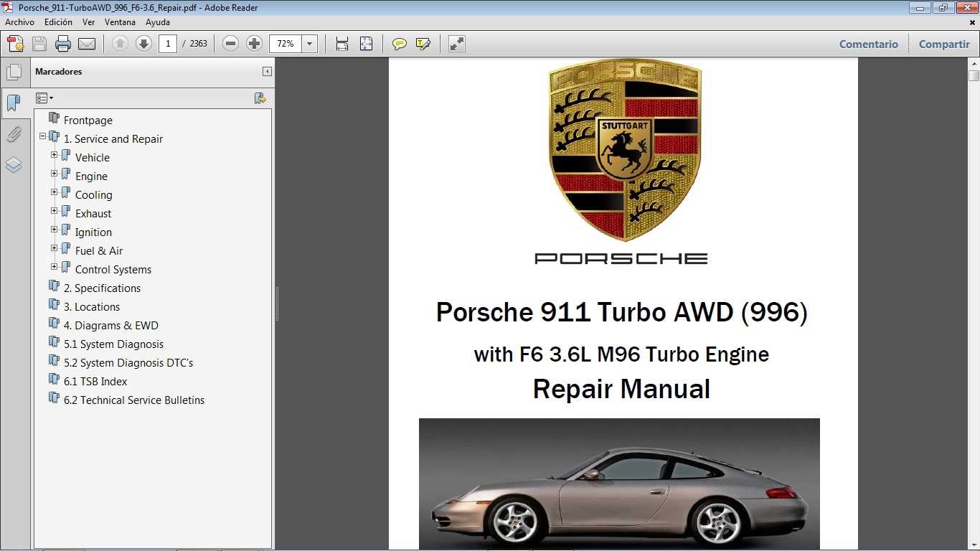The width and height of the screenshot is (980, 551).
Task: Expand the Vehicle bookmark
Action: click(55, 154)
